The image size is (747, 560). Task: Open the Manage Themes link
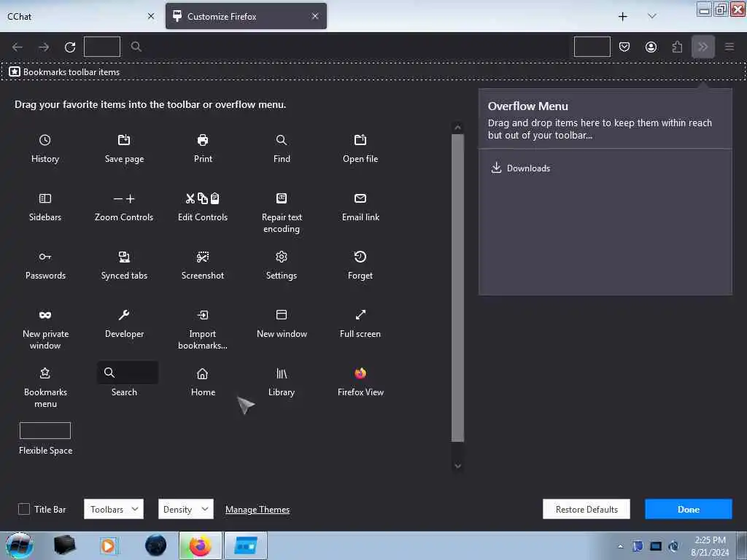click(x=258, y=510)
